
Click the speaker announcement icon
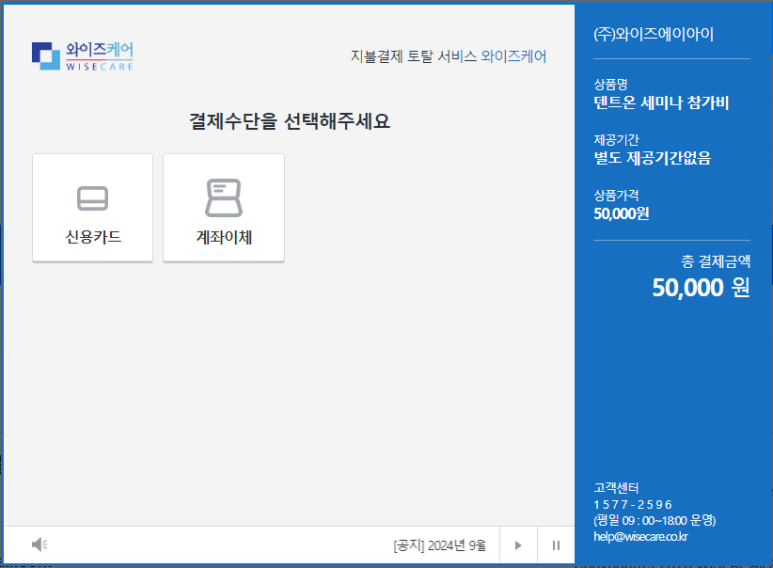pyautogui.click(x=39, y=544)
